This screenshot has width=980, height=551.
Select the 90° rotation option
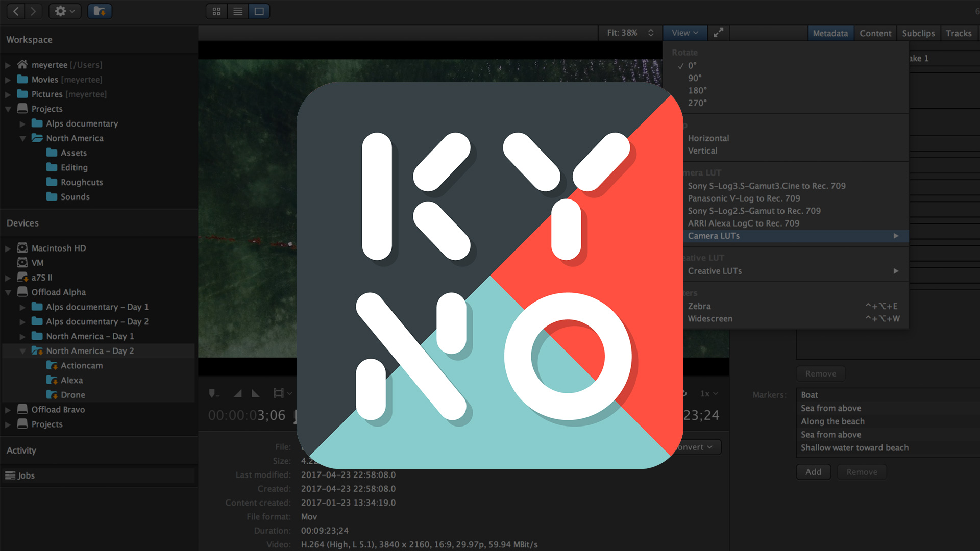click(695, 78)
